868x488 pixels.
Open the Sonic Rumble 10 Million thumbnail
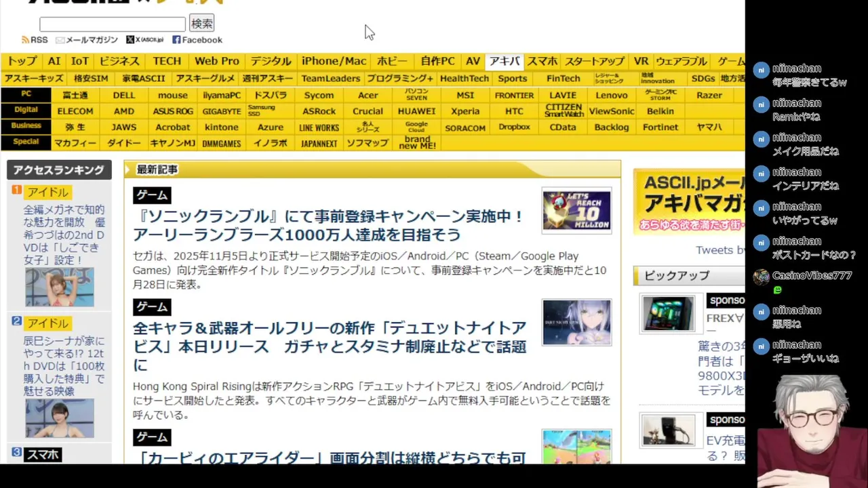pos(577,211)
